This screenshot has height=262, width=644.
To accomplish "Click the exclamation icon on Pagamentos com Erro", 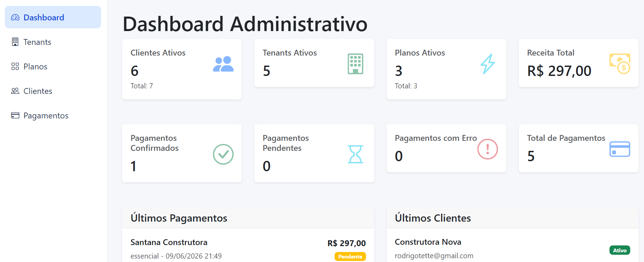I will 488,149.
